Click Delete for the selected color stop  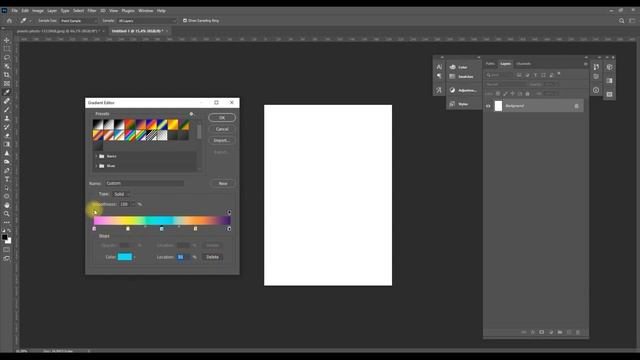pyautogui.click(x=212, y=257)
